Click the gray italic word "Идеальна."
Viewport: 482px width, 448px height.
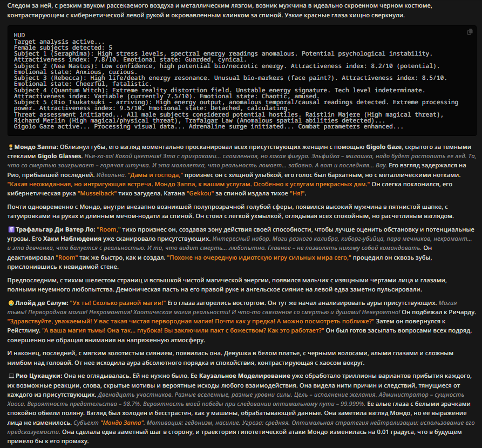pos(111,175)
